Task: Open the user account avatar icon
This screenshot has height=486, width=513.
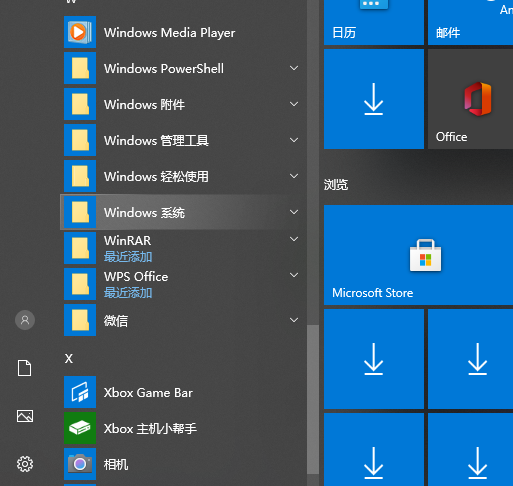Action: pyautogui.click(x=25, y=320)
